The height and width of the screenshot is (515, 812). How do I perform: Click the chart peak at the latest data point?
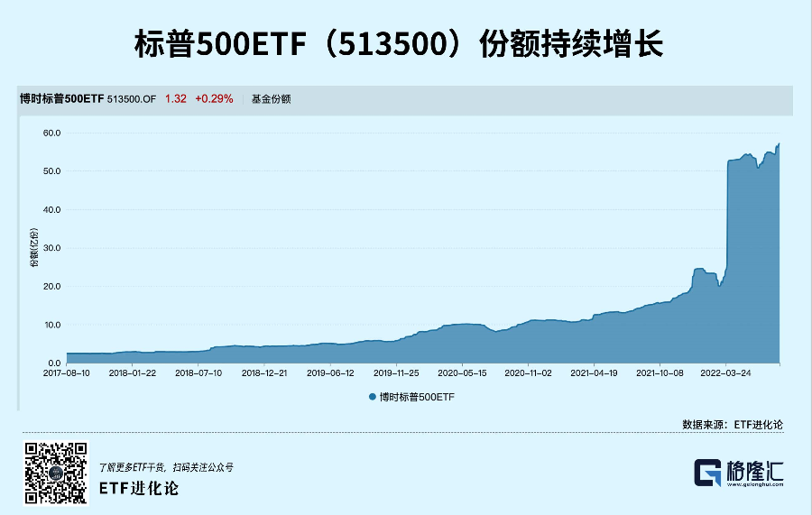(779, 144)
